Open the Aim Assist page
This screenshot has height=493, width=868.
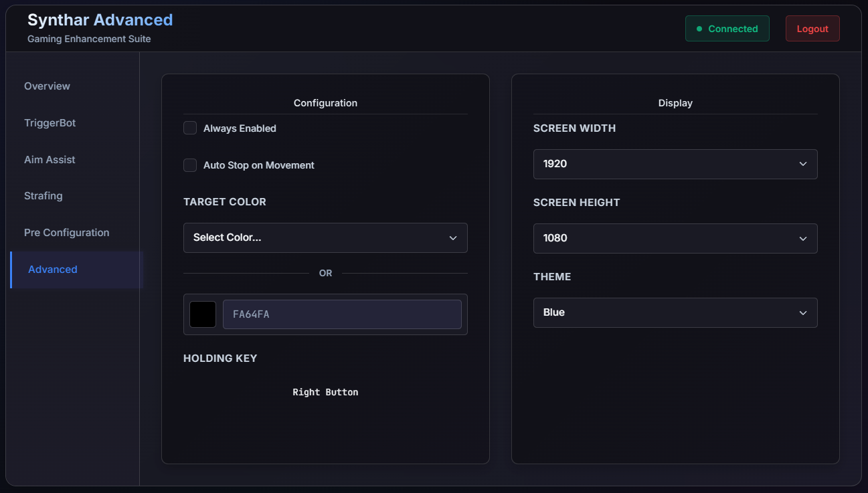(x=50, y=159)
